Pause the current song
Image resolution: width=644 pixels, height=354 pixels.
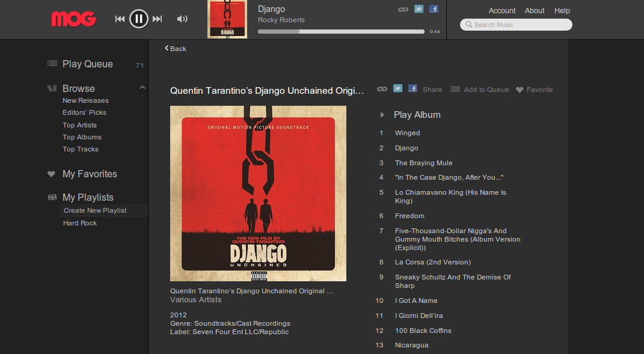pos(139,19)
